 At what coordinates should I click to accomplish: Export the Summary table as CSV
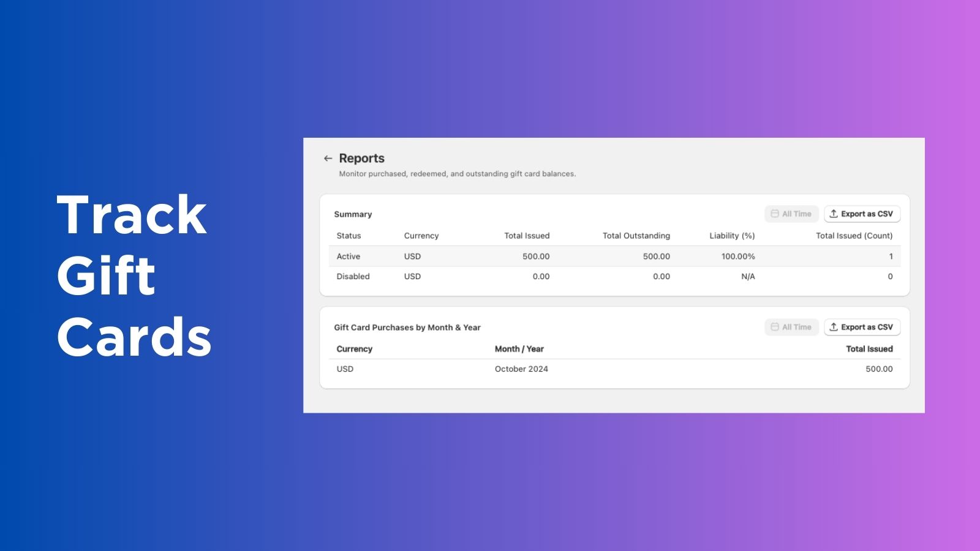pyautogui.click(x=862, y=214)
